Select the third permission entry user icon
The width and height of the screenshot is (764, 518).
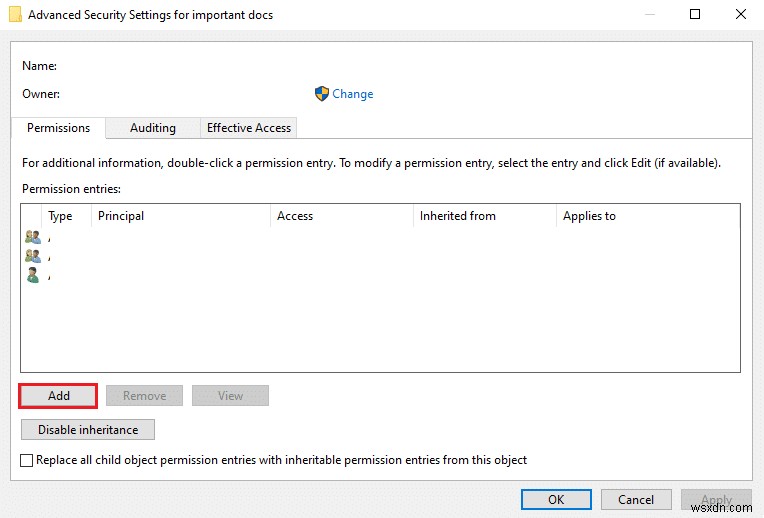pos(33,275)
